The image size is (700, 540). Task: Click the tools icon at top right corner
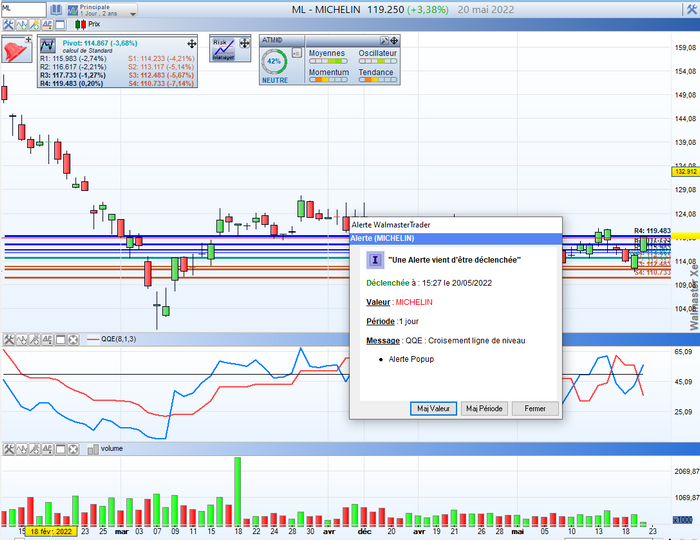click(x=692, y=9)
